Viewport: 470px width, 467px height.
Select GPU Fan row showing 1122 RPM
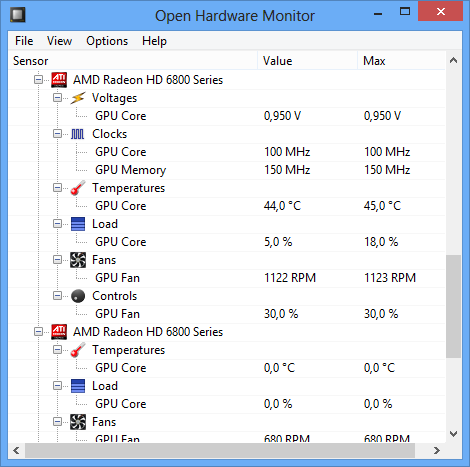[227, 278]
